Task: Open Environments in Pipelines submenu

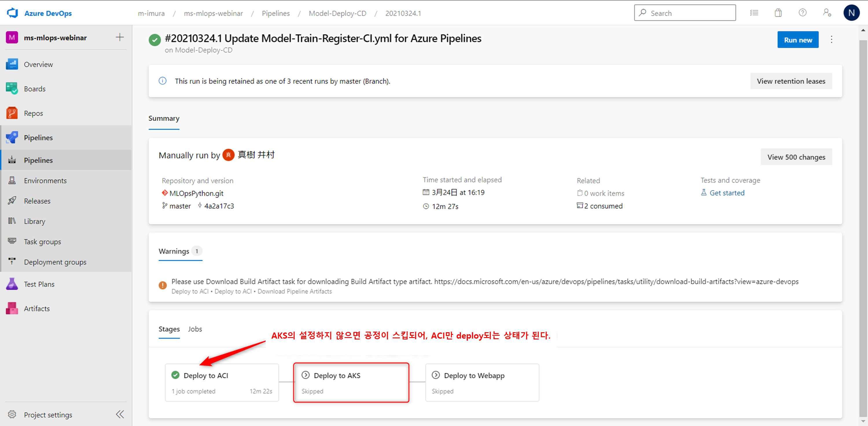Action: click(45, 181)
